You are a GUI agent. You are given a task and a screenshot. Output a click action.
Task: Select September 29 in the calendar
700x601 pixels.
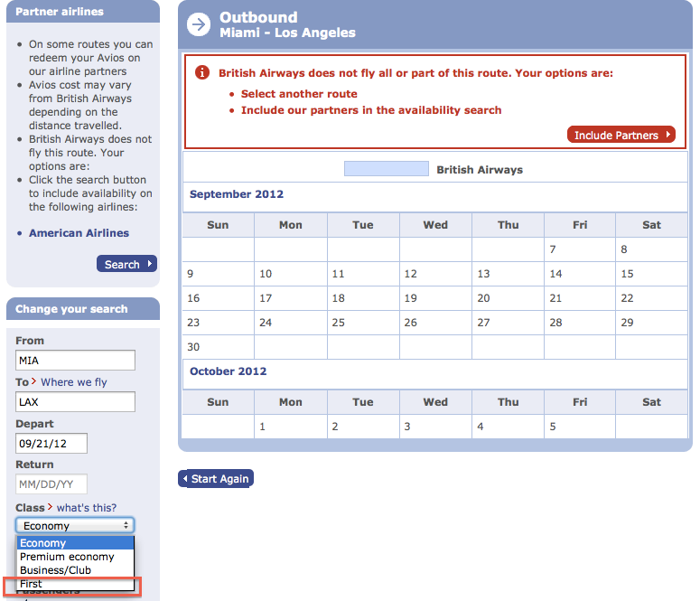click(651, 323)
